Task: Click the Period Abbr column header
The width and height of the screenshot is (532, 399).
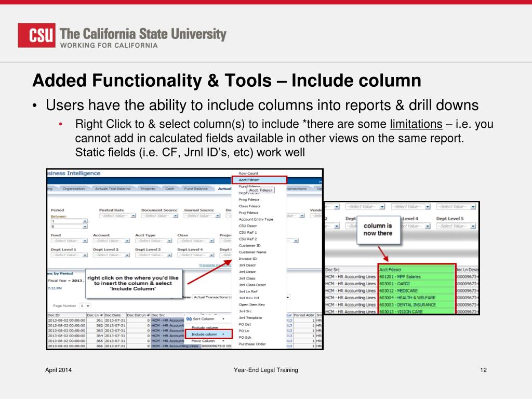Action: (x=304, y=315)
